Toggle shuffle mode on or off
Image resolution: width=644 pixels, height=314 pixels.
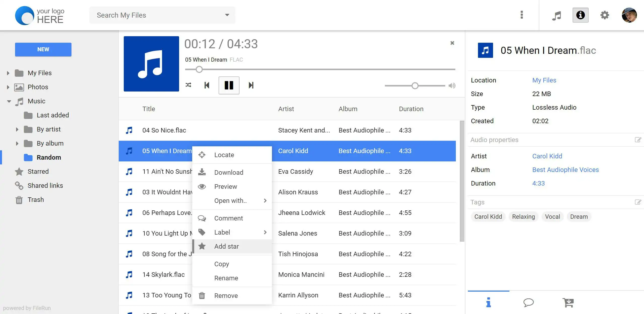tap(189, 85)
